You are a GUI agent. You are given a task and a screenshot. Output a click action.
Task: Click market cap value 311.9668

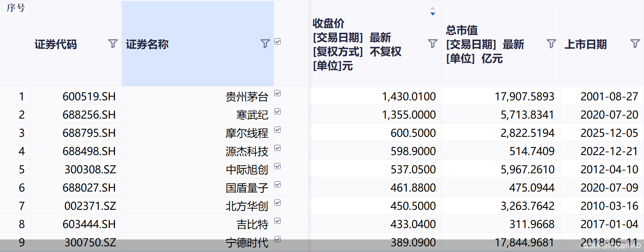(x=532, y=224)
